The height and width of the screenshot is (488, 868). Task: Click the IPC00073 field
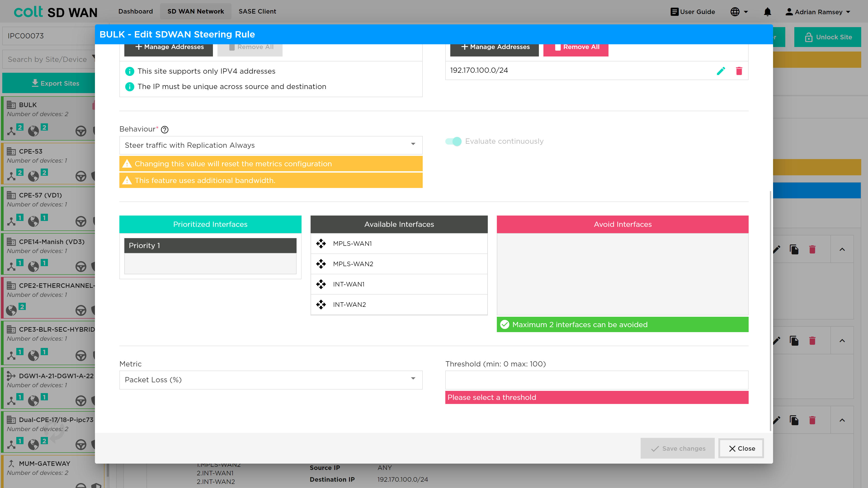point(49,36)
